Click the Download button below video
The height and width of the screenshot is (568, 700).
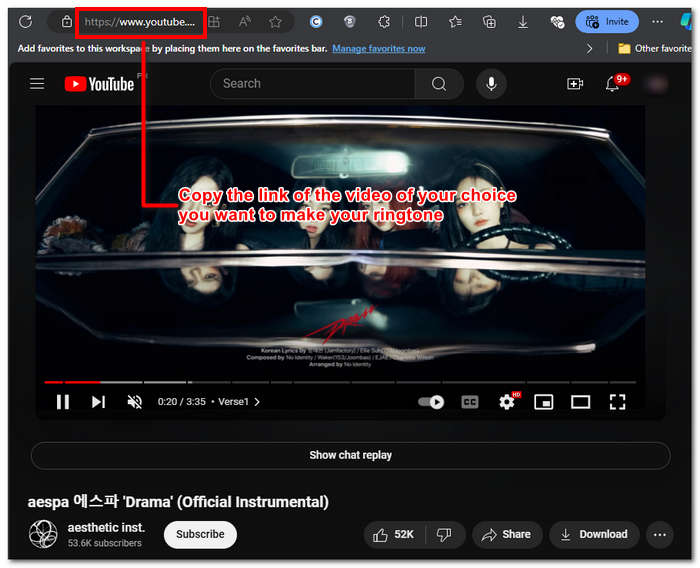[x=595, y=535]
